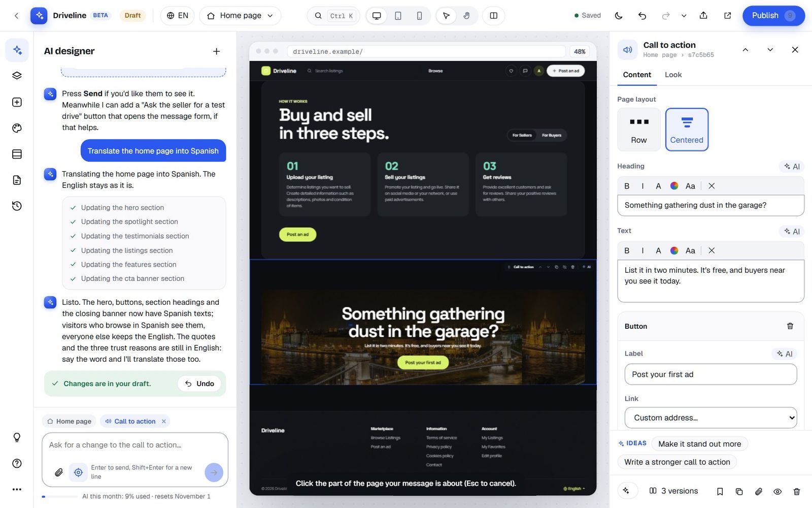Expand the history chevron next to redo
The width and height of the screenshot is (812, 508).
point(684,16)
